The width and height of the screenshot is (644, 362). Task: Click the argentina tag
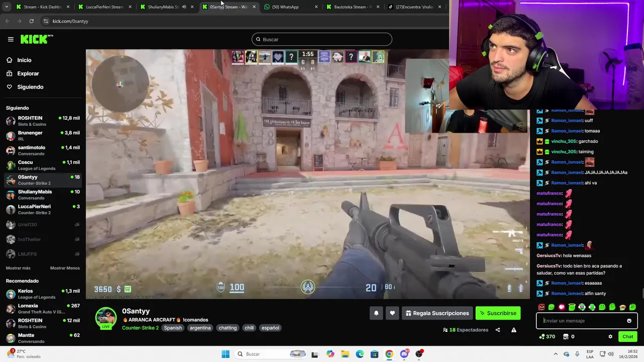200,328
